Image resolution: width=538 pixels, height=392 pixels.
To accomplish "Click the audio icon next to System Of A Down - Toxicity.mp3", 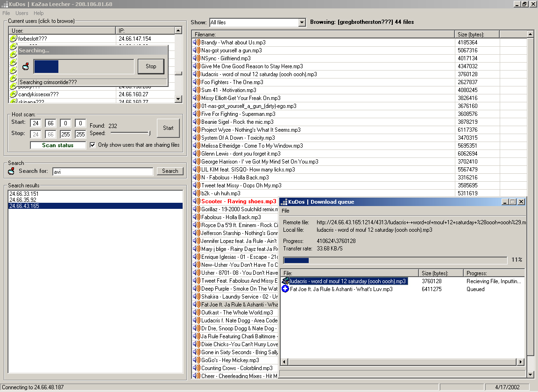I will point(196,138).
